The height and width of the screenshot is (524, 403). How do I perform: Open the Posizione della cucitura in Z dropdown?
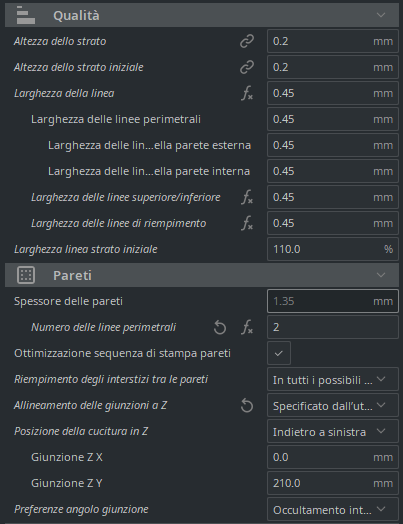point(333,431)
